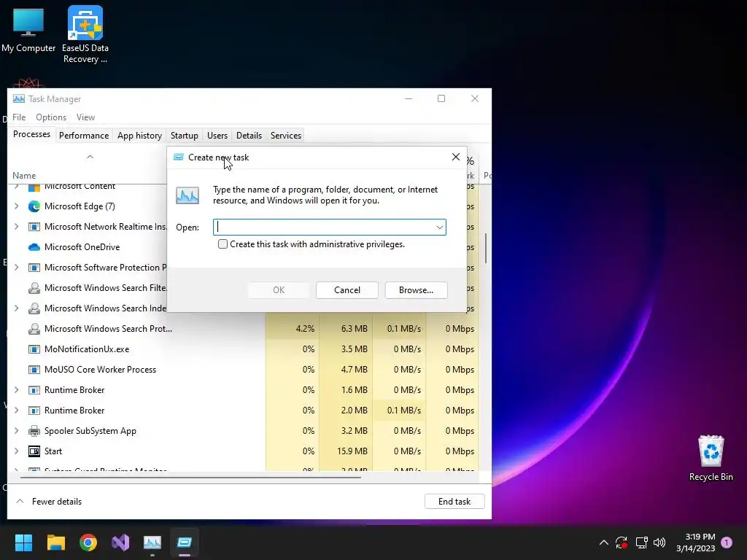The height and width of the screenshot is (560, 747).
Task: Click the Microsoft Software Protection process icon
Action: pyautogui.click(x=34, y=268)
